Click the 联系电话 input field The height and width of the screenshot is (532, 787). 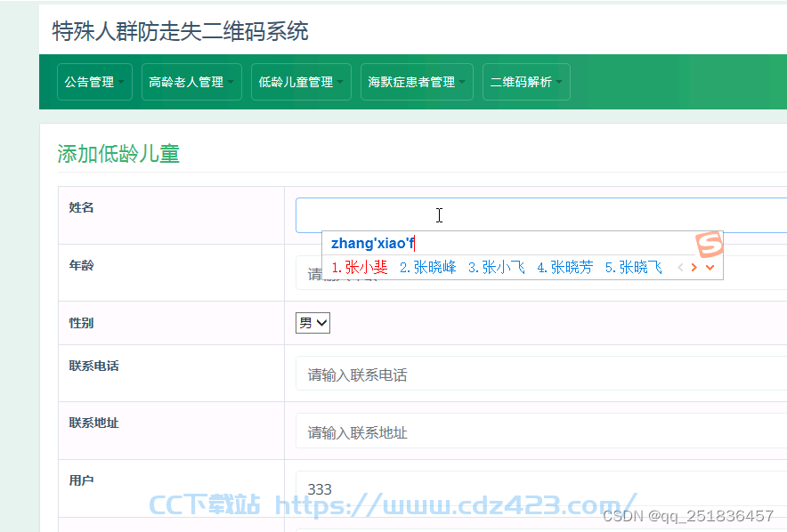click(x=541, y=375)
